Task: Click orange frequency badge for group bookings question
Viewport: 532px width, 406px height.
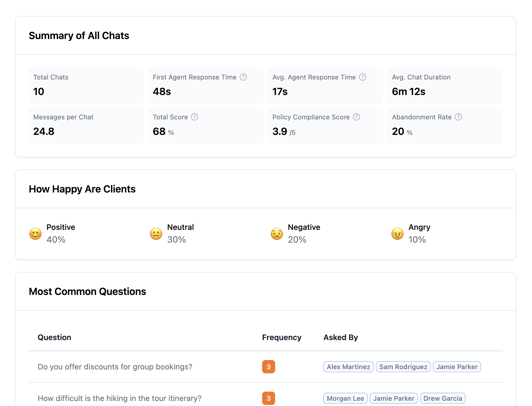Action: (x=268, y=367)
